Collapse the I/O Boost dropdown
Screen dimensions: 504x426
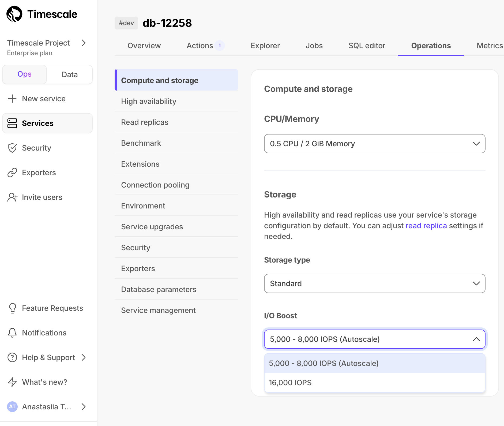tap(375, 339)
